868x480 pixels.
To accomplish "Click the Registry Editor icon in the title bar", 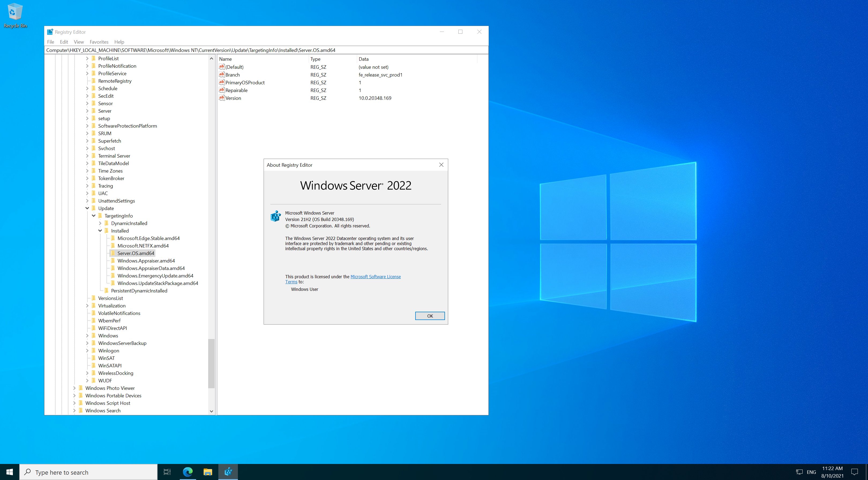I will [x=50, y=32].
